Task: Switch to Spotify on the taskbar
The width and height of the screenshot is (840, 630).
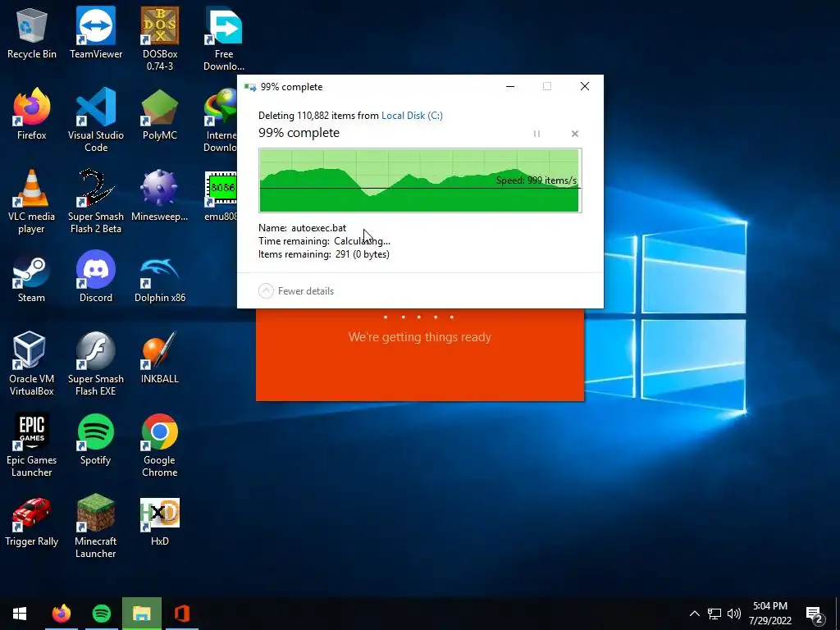Action: (101, 614)
